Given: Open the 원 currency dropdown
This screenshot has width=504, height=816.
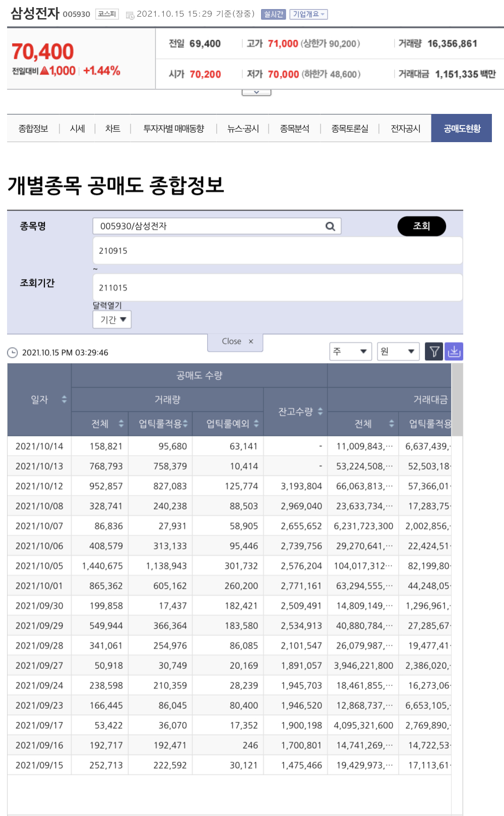Looking at the screenshot, I should (398, 351).
